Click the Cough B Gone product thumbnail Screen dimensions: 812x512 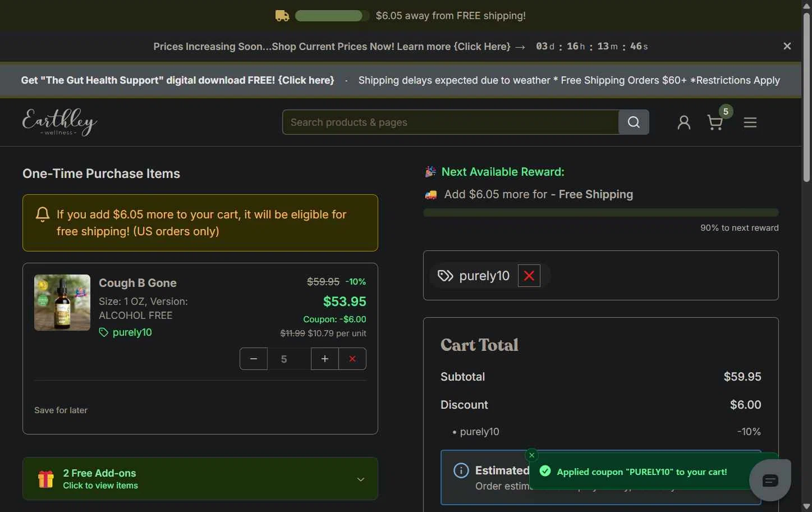pos(62,303)
